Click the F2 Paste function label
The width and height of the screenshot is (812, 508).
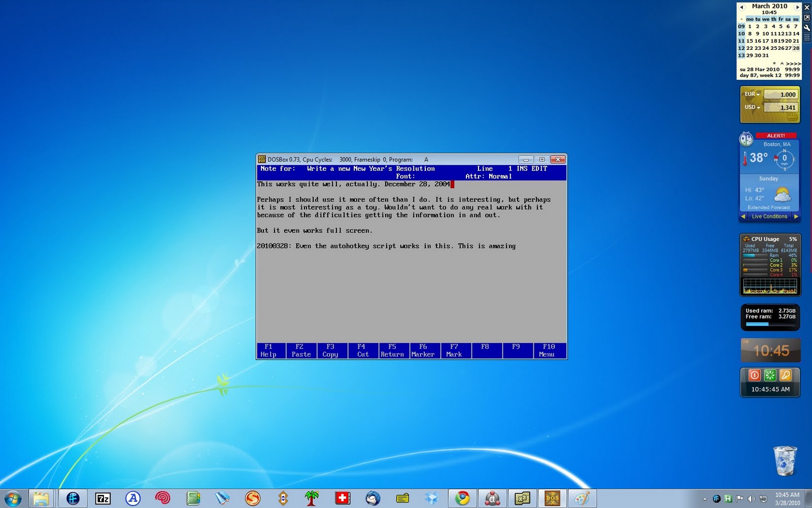point(301,351)
